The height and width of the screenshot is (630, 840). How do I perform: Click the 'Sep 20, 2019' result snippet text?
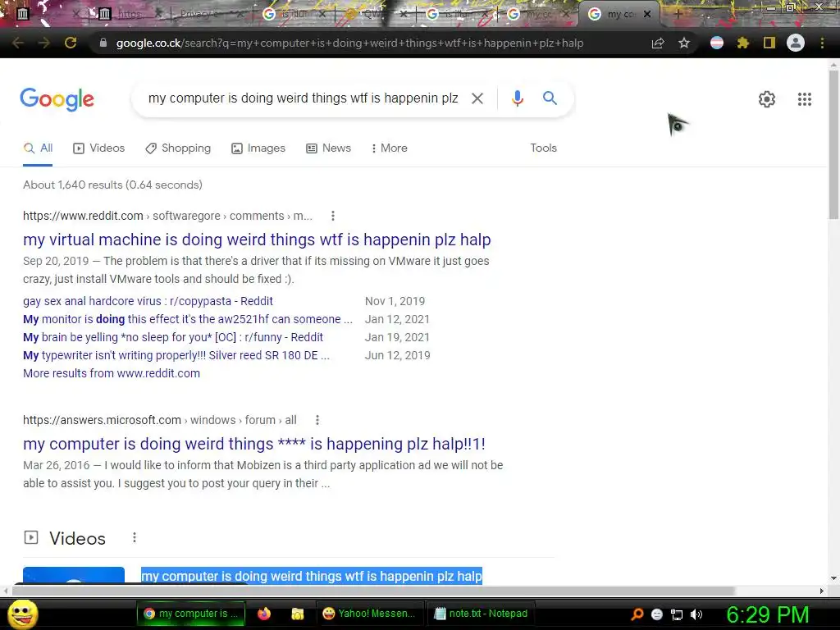coord(256,270)
